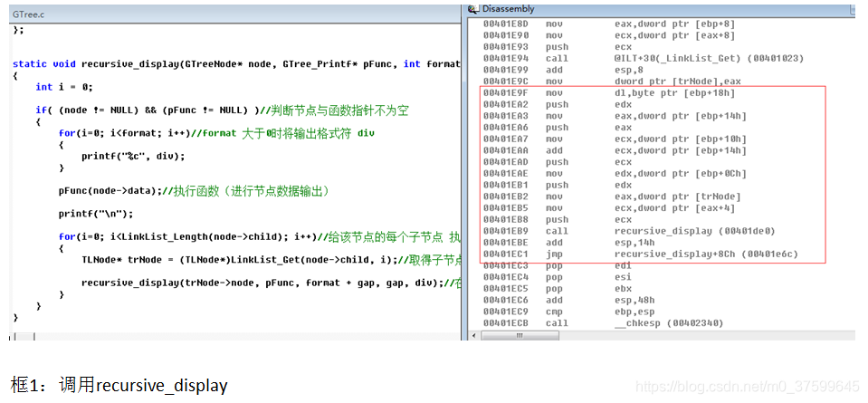Click the caption '框1：调用recursive_display'
The width and height of the screenshot is (868, 403).
point(119,385)
